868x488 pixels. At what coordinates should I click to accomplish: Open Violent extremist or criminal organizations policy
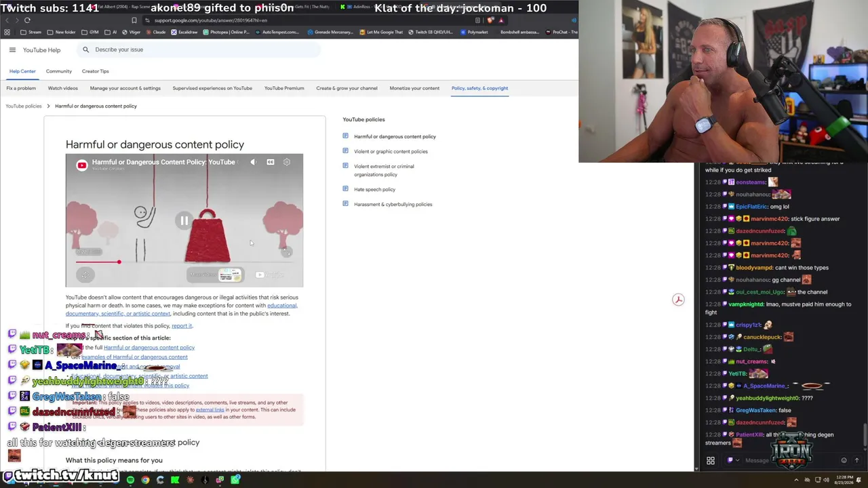click(384, 170)
